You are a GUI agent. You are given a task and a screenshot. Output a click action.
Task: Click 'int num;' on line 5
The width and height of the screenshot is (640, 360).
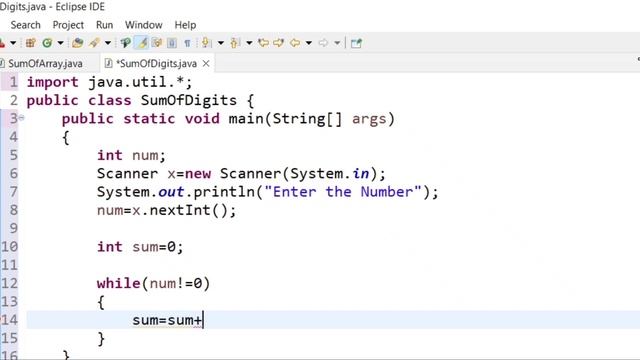click(131, 155)
